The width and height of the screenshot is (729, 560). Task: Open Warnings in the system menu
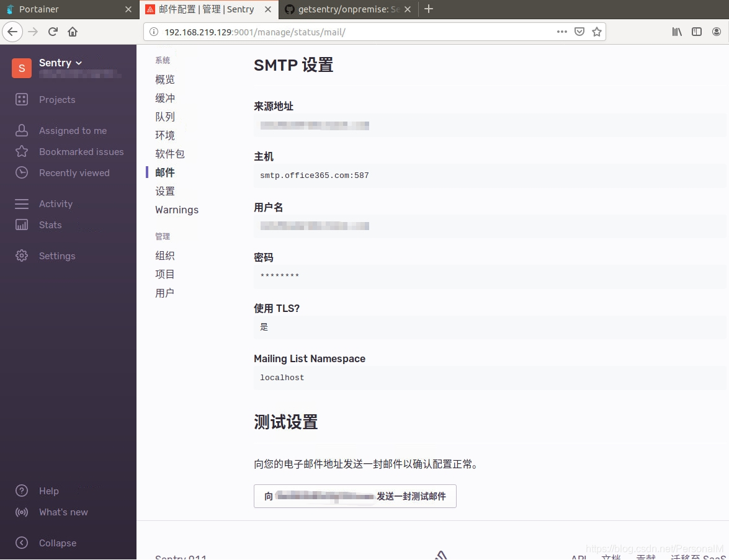[177, 210]
